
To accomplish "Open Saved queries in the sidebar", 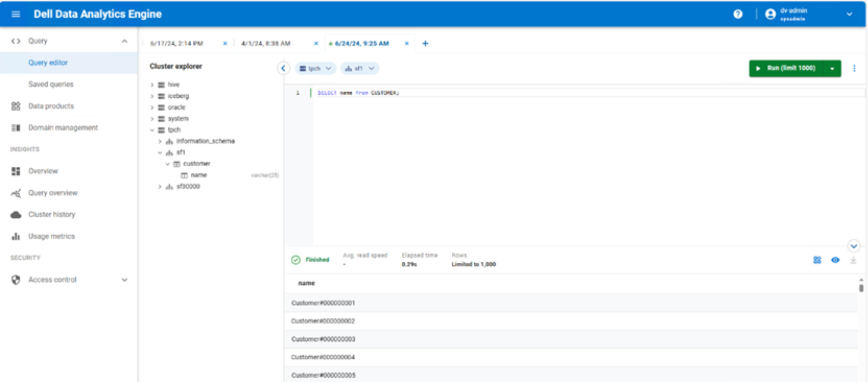I will click(51, 84).
